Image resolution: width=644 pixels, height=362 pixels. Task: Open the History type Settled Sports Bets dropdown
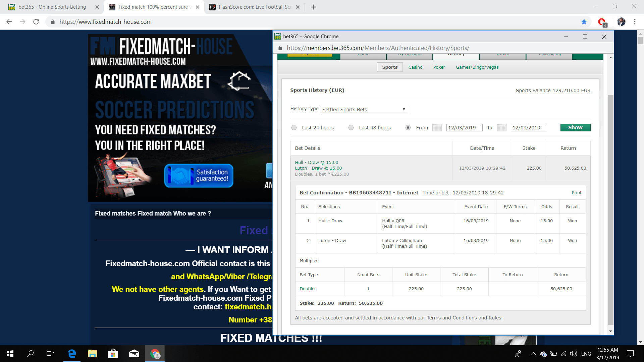[364, 110]
